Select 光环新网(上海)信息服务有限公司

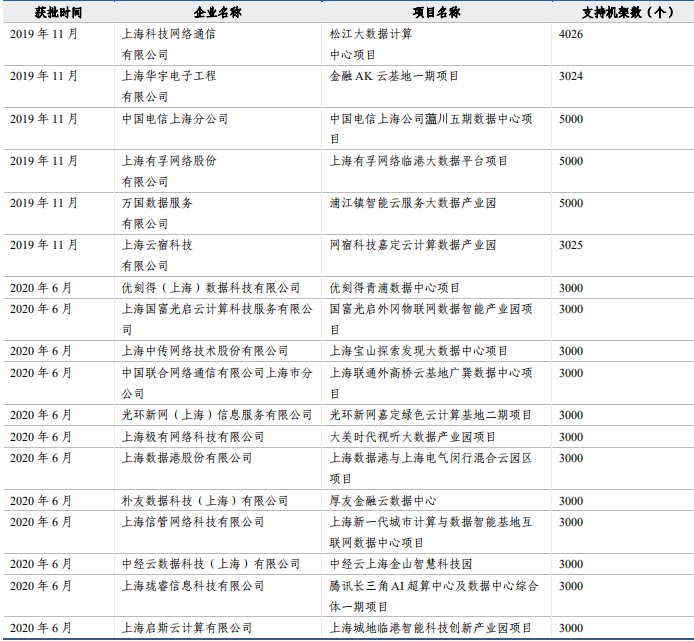217,415
